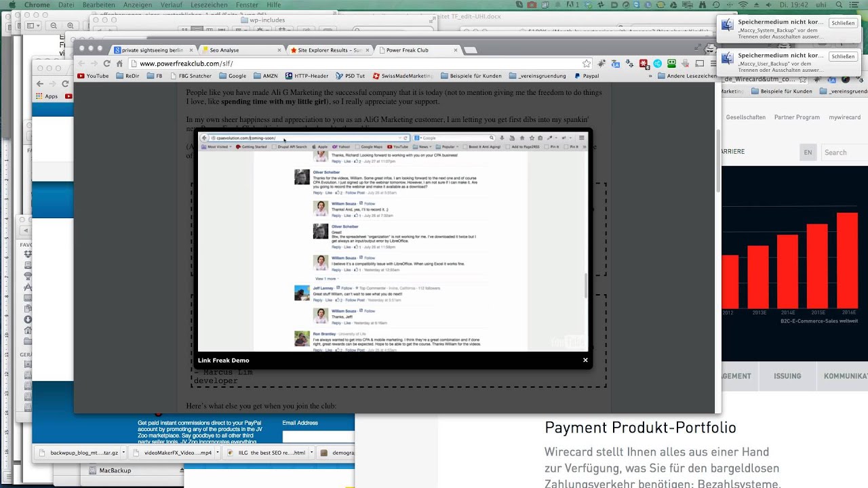Open the FB bookmarks folder
Viewport: 868px width, 488px height.
tap(155, 76)
